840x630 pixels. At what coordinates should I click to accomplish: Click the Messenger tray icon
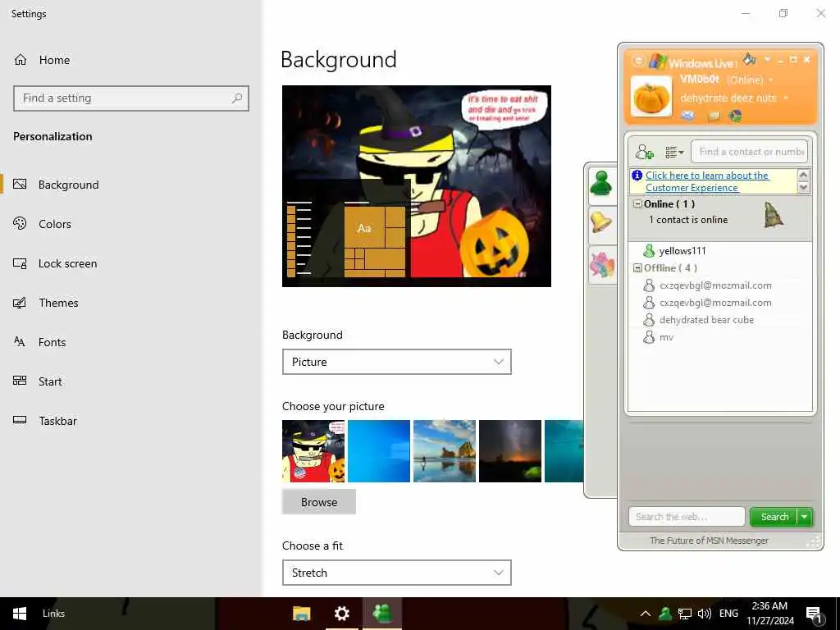point(664,614)
